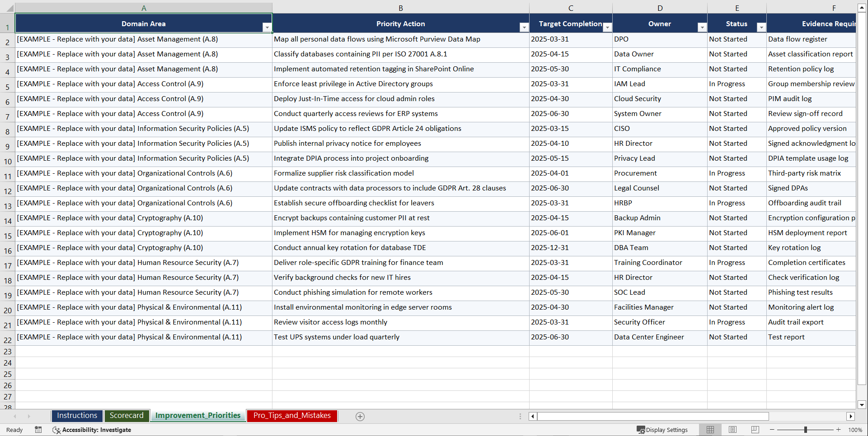Image resolution: width=868 pixels, height=436 pixels.
Task: Click the next sheet navigation arrow
Action: click(x=29, y=416)
